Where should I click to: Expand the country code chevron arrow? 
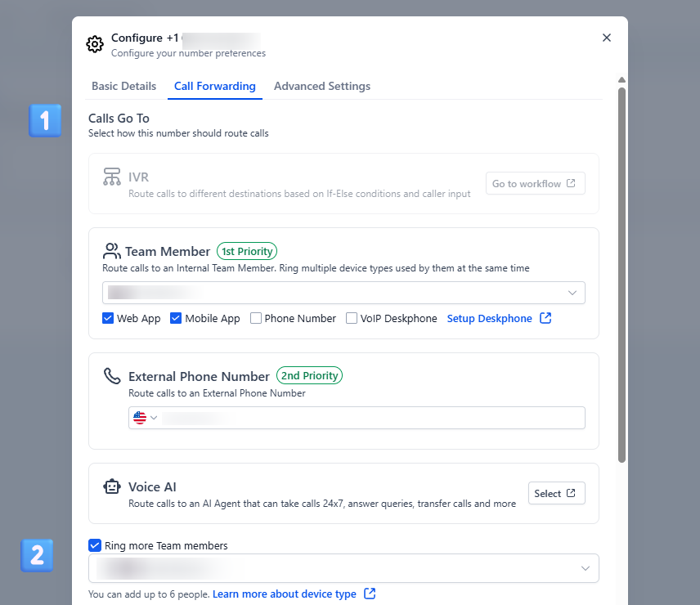(x=154, y=418)
